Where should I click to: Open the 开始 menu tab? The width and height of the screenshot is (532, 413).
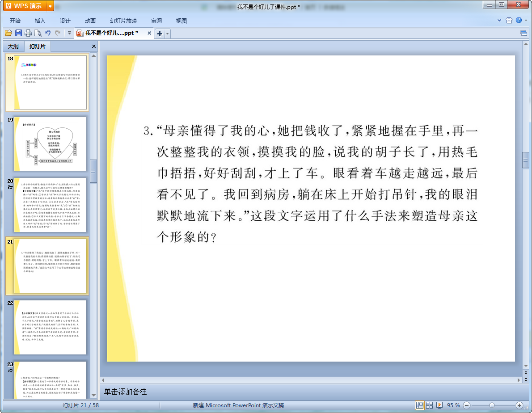click(15, 21)
